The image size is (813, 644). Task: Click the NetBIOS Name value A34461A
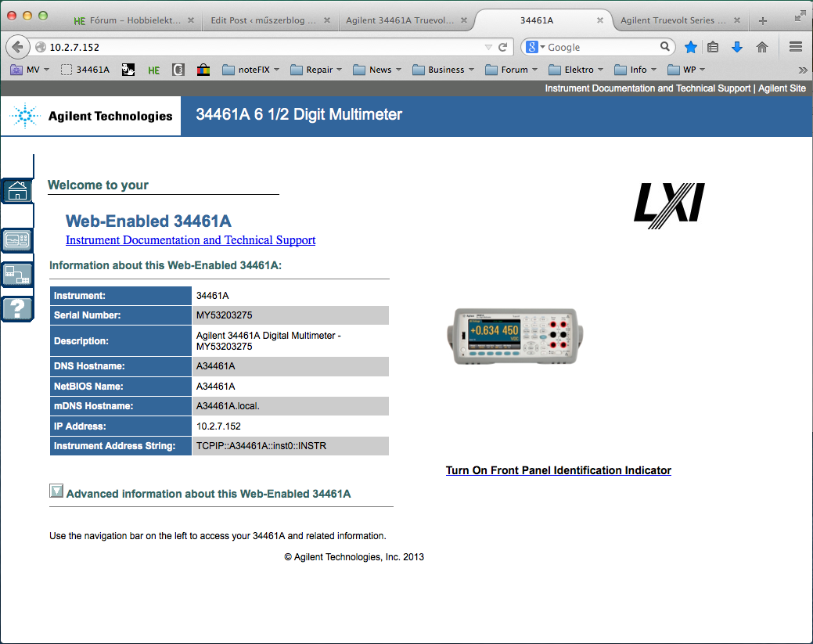pos(215,387)
